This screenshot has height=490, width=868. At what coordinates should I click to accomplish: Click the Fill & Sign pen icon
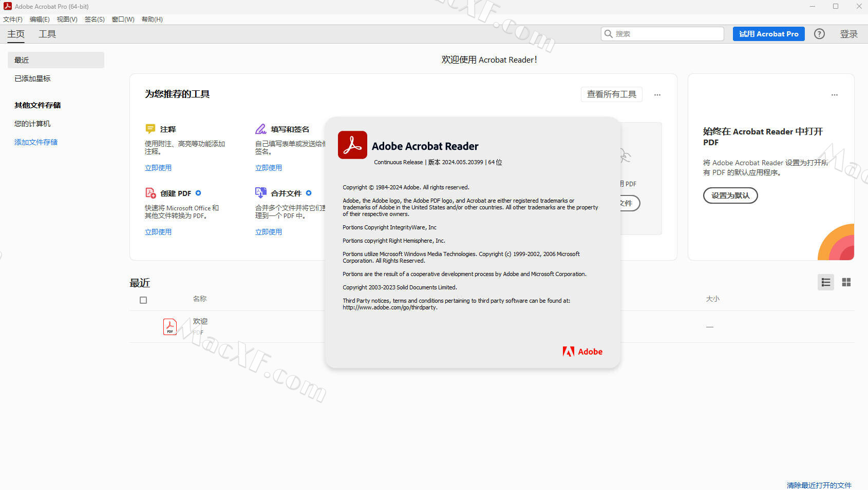(x=261, y=129)
